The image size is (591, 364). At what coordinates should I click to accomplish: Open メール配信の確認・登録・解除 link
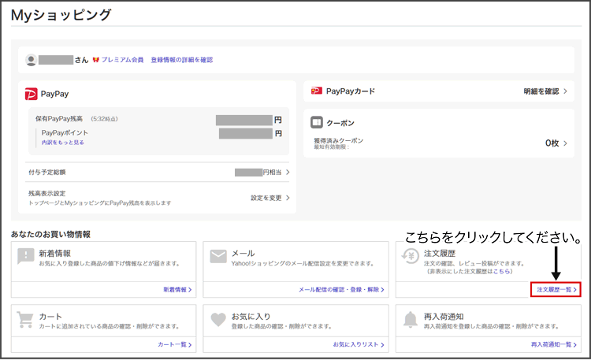tap(341, 290)
